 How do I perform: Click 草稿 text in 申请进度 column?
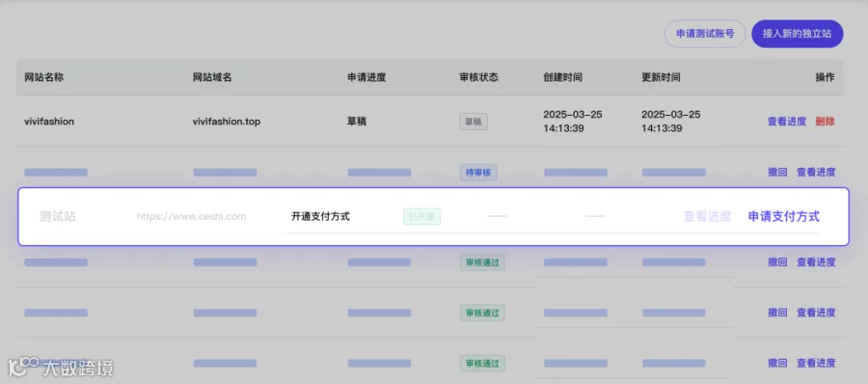pos(357,122)
